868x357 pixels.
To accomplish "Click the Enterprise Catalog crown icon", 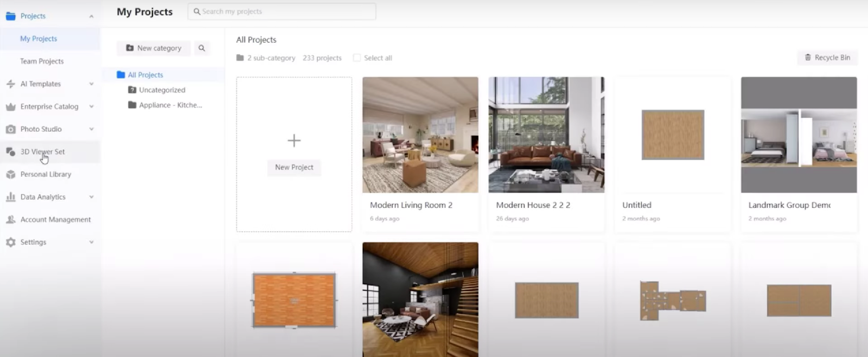I will (x=10, y=107).
